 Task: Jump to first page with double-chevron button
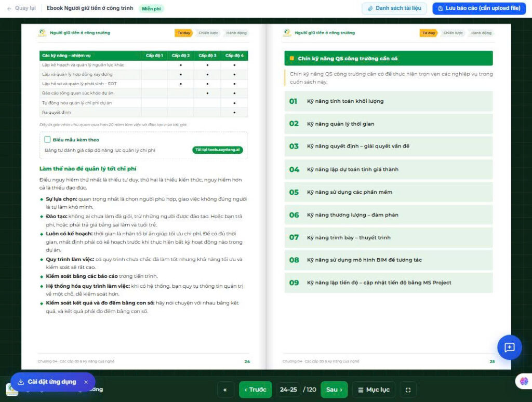point(225,390)
